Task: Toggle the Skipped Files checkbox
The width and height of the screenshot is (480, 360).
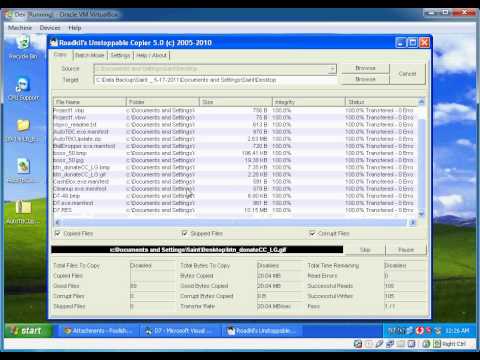Action: coord(184,233)
